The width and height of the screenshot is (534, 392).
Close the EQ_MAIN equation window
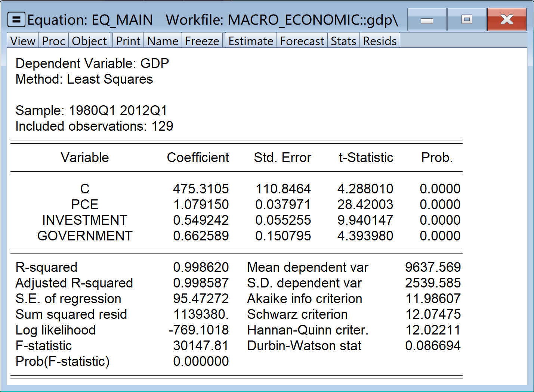click(507, 20)
